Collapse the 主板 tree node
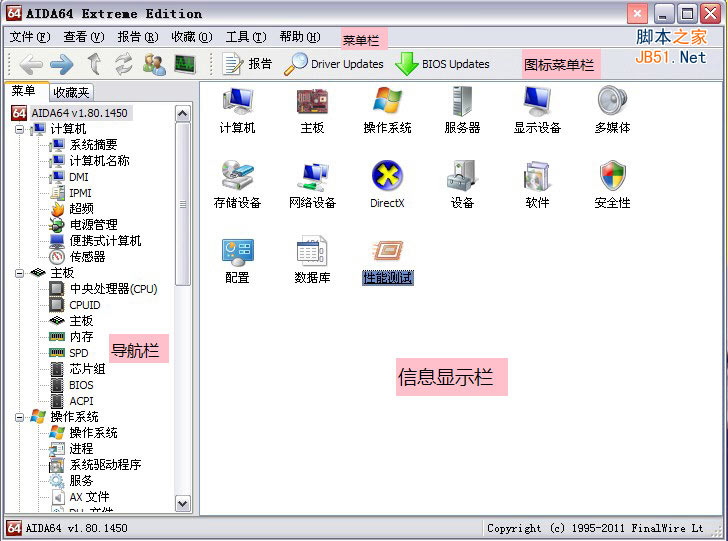 pyautogui.click(x=19, y=273)
